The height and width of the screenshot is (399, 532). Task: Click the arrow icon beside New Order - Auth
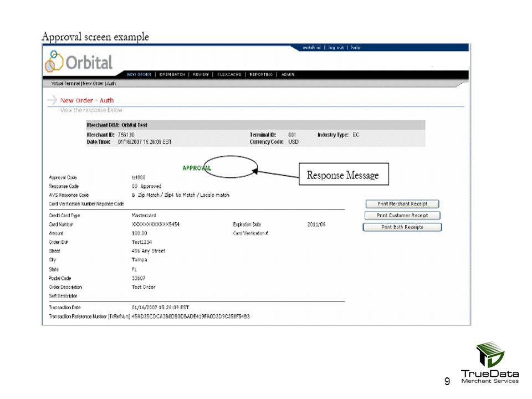[52, 100]
